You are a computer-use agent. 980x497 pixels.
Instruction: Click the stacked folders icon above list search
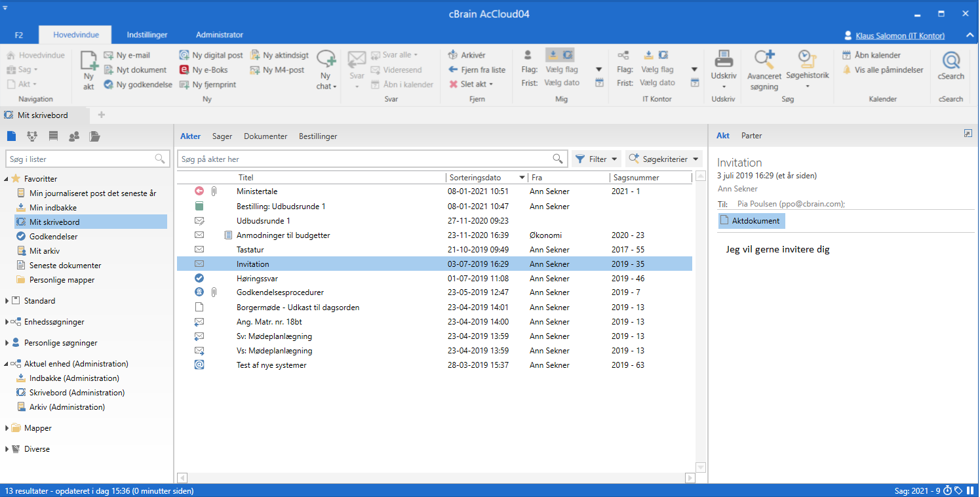[x=95, y=136]
